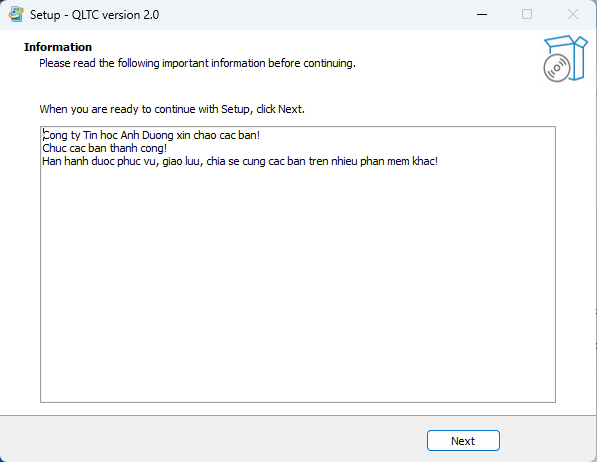The image size is (597, 462).
Task: Click the disc in the installer graphic
Action: [x=557, y=68]
